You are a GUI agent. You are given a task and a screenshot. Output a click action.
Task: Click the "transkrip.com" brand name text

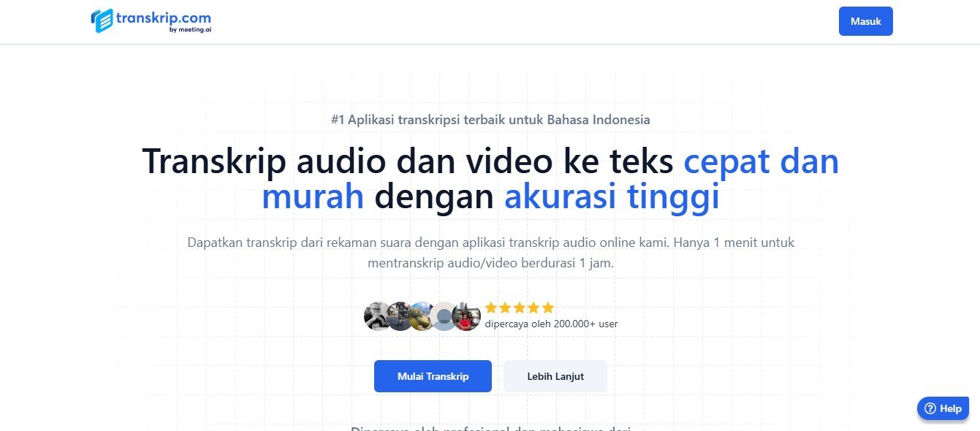click(164, 17)
